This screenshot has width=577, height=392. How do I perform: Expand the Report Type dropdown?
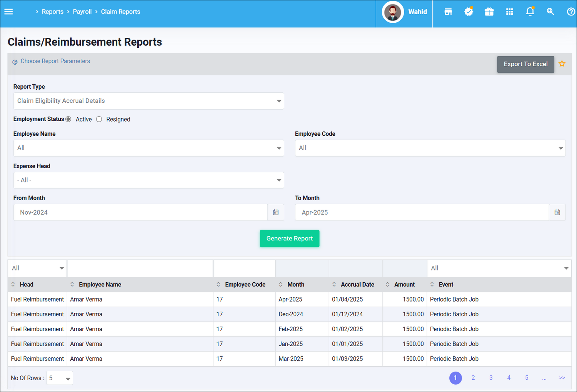(x=149, y=101)
